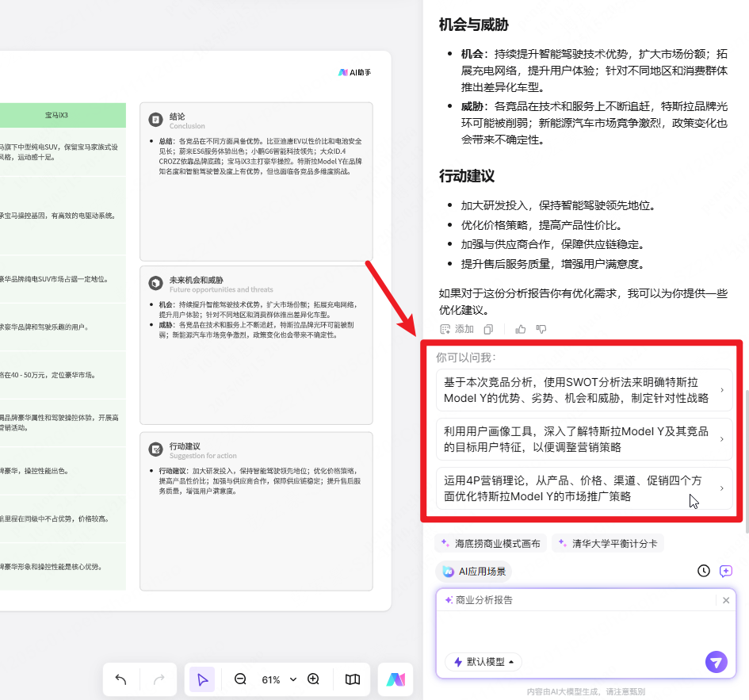Click into the chat message input field

[x=586, y=631]
